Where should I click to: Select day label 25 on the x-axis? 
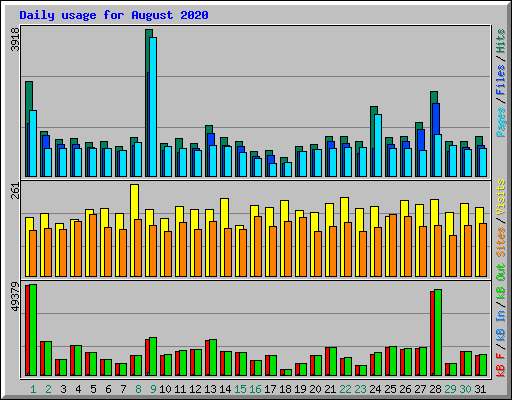point(390,389)
